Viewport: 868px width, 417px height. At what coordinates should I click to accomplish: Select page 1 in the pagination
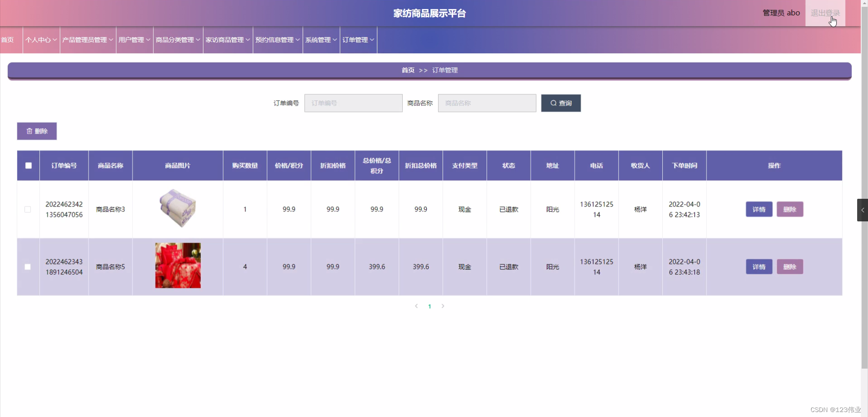(429, 306)
